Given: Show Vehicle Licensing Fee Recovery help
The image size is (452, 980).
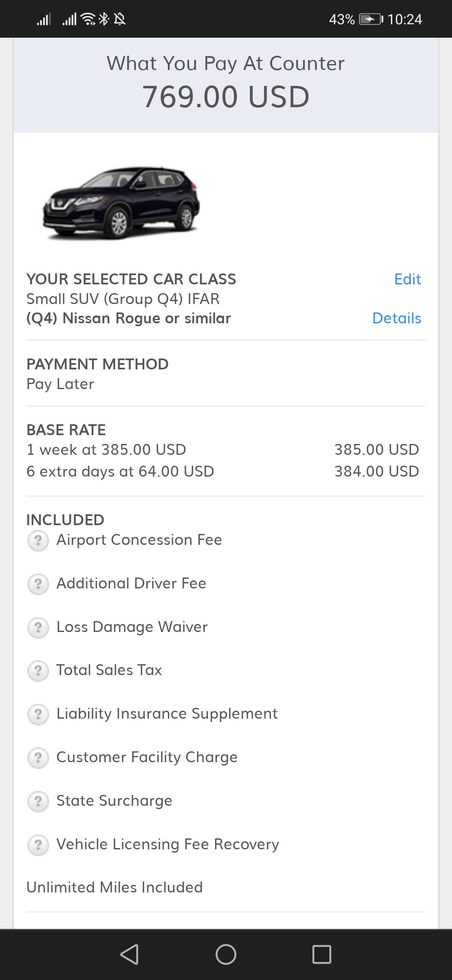Looking at the screenshot, I should (38, 845).
